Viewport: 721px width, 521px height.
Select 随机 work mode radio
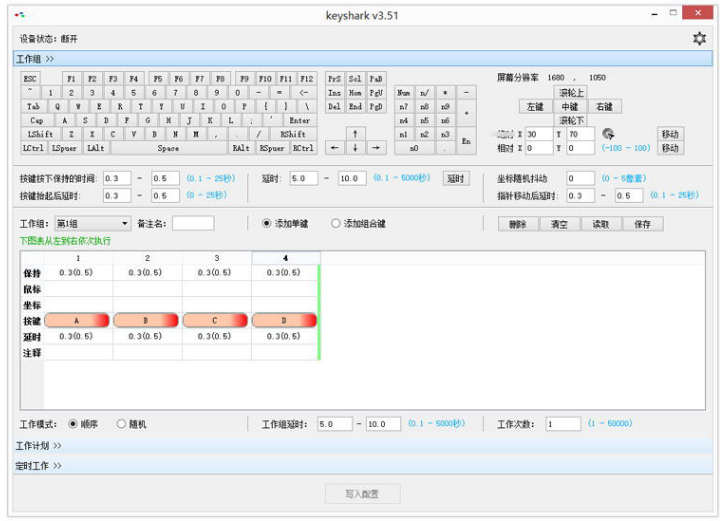121,424
